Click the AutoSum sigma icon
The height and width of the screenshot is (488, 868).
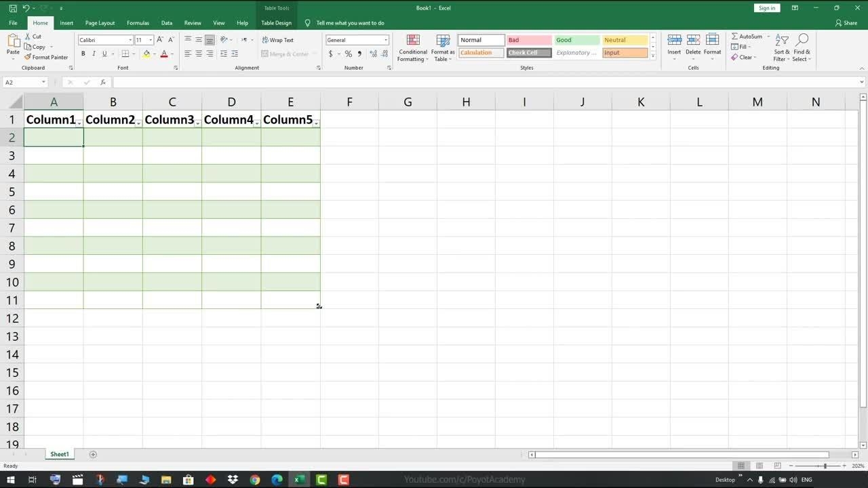[735, 37]
